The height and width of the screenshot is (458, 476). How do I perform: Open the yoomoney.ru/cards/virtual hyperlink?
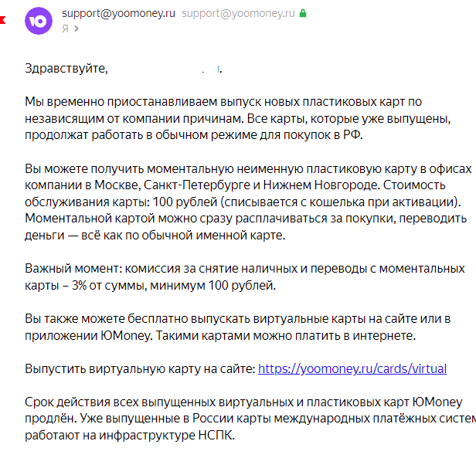tap(352, 369)
